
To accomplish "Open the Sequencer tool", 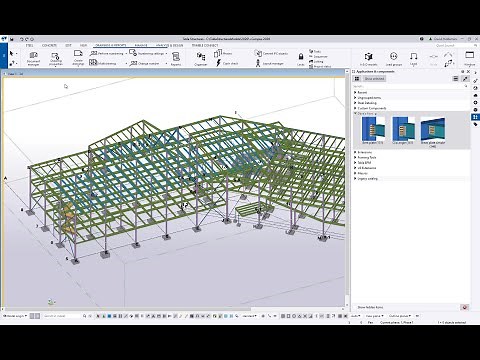I will [x=318, y=57].
